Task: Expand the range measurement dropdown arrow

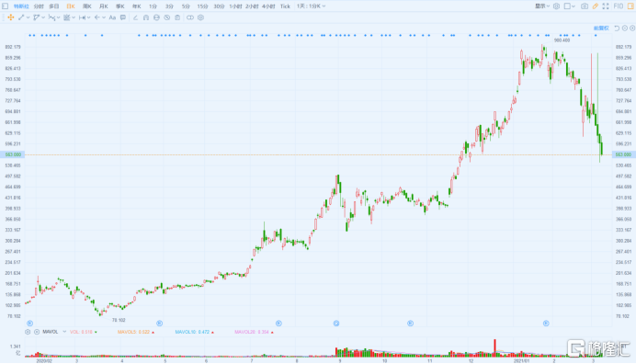Action: pos(88,17)
